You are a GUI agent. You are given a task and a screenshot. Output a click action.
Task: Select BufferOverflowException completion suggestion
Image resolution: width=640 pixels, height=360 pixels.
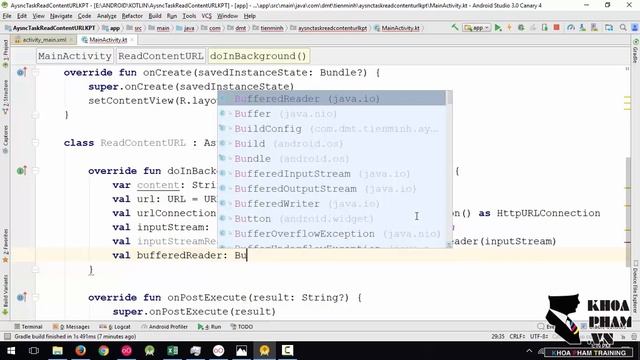pyautogui.click(x=332, y=234)
